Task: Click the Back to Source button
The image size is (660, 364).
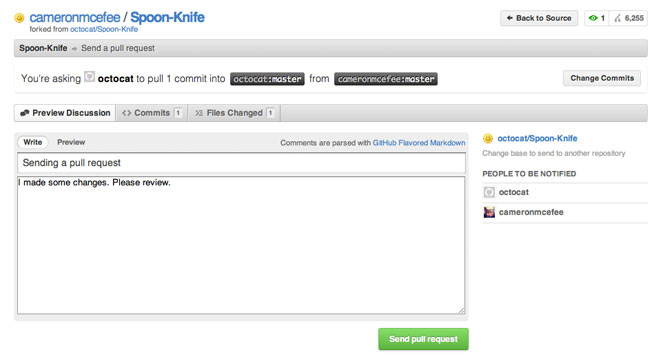Action: pos(539,18)
